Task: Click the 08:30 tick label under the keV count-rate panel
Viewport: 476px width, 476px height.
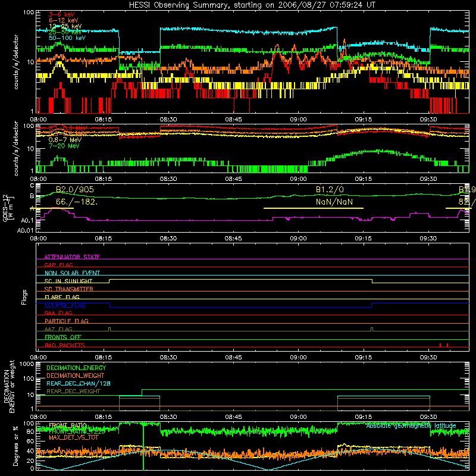Action: pyautogui.click(x=168, y=120)
